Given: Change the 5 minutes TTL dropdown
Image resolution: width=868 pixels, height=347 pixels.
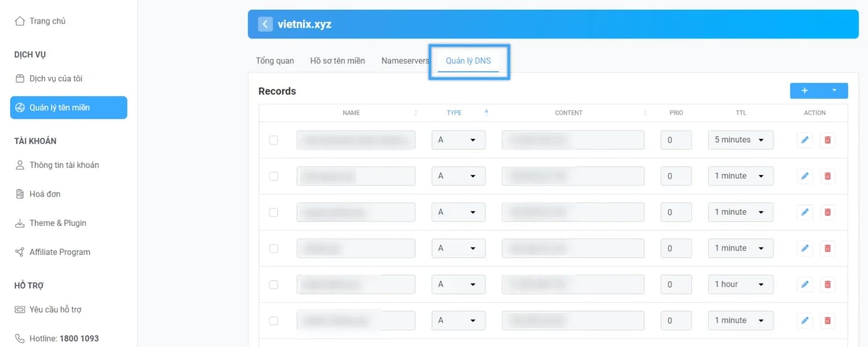Looking at the screenshot, I should tap(740, 140).
